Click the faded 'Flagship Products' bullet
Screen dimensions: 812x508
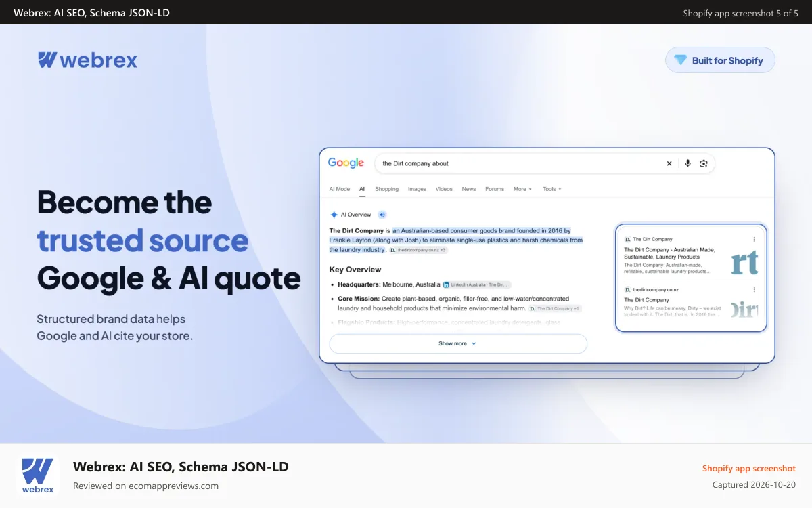pos(449,322)
